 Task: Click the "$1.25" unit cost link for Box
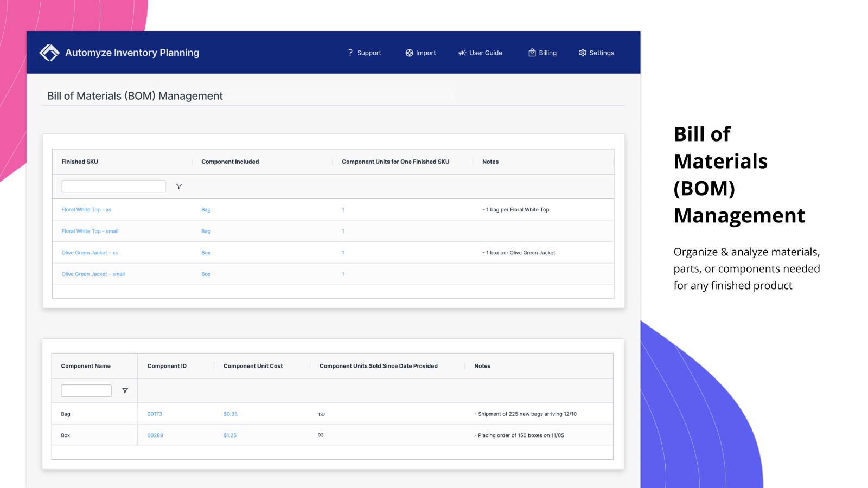point(230,435)
